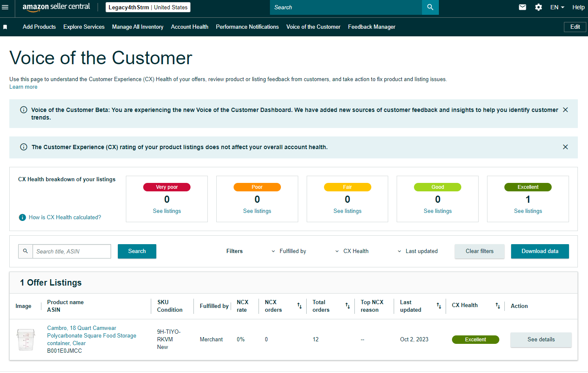Click See details for Cambro listing
Image resolution: width=588 pixels, height=373 pixels.
(541, 340)
